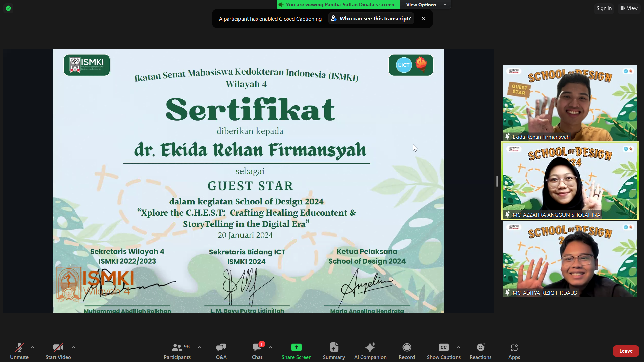Select MC_ADITYA RIZIQ FIRDAUS's video tile

click(x=570, y=259)
